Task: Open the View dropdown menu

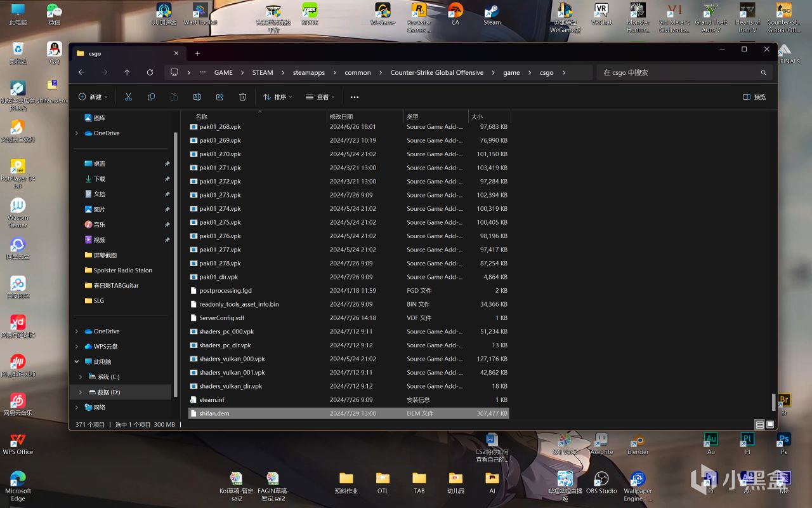Action: pyautogui.click(x=320, y=97)
